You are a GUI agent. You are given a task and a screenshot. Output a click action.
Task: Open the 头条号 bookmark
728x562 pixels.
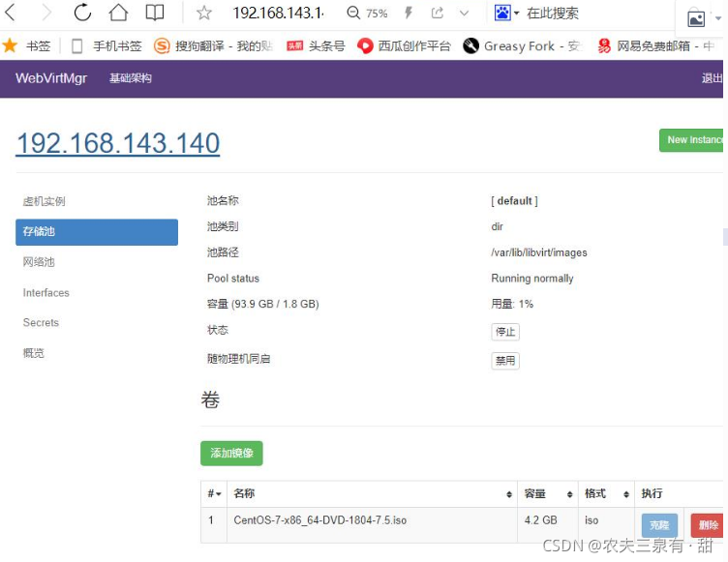(x=316, y=45)
